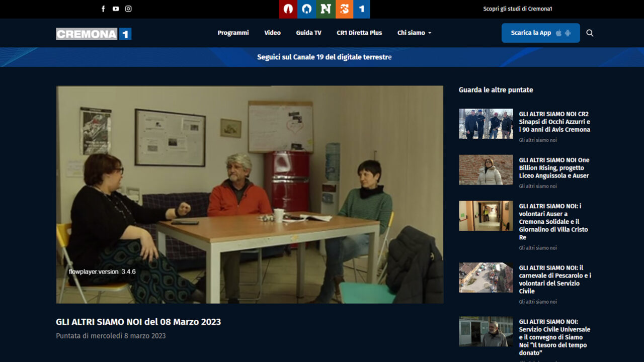Click the red tower channel logo

click(x=288, y=9)
